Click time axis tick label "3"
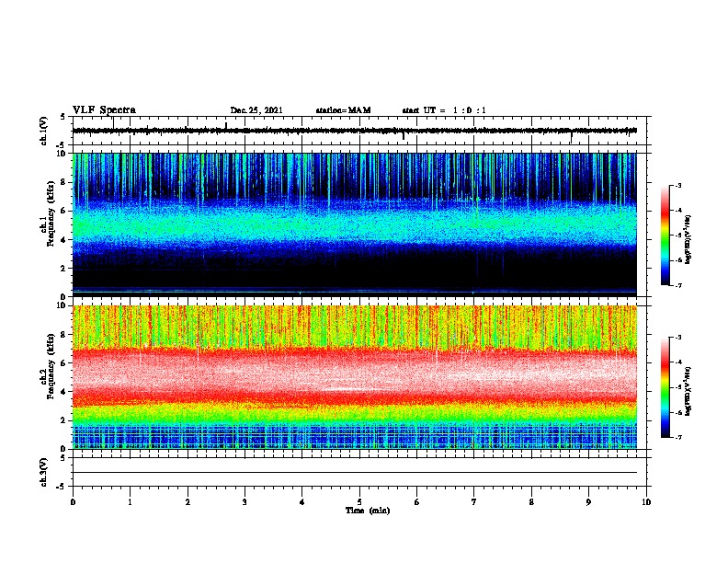 tap(245, 502)
